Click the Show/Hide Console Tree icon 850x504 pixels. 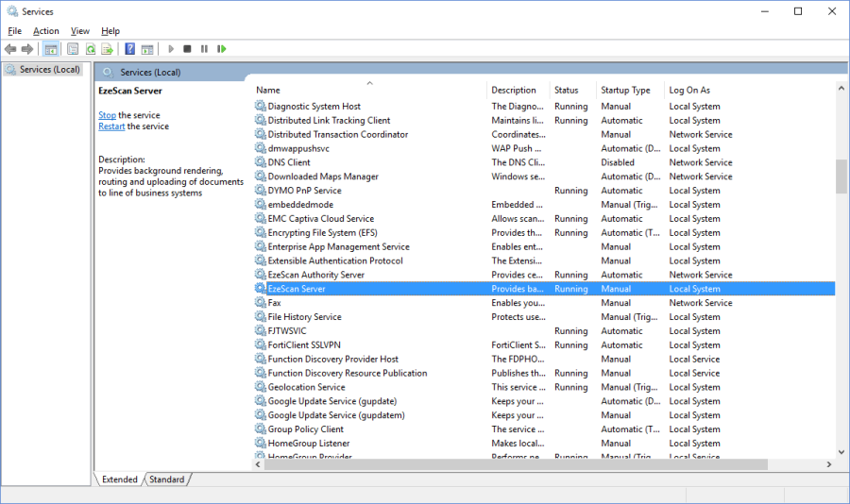(51, 49)
